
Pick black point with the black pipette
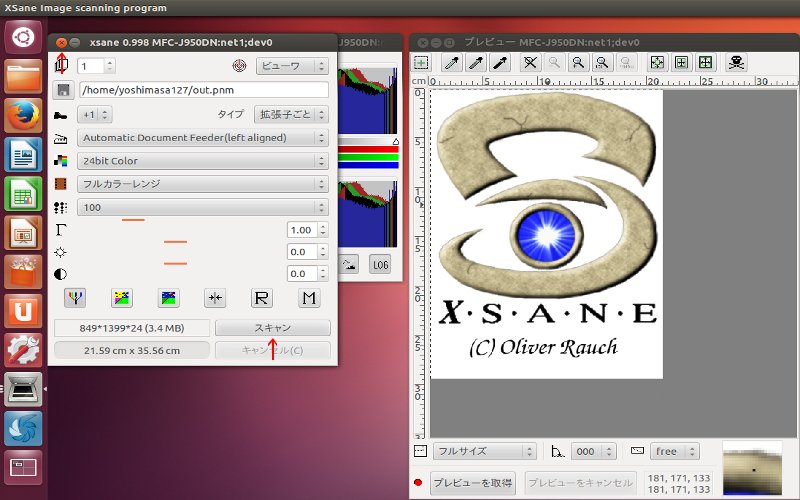point(500,63)
